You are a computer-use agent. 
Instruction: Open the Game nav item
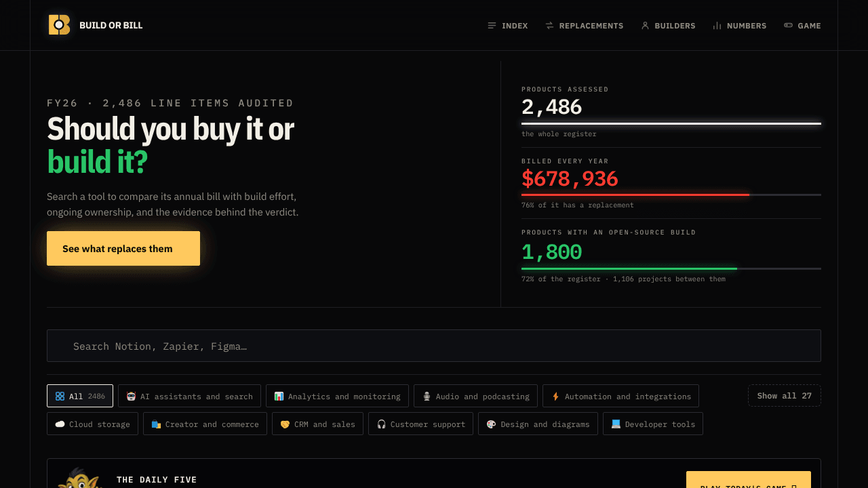pyautogui.click(x=802, y=26)
